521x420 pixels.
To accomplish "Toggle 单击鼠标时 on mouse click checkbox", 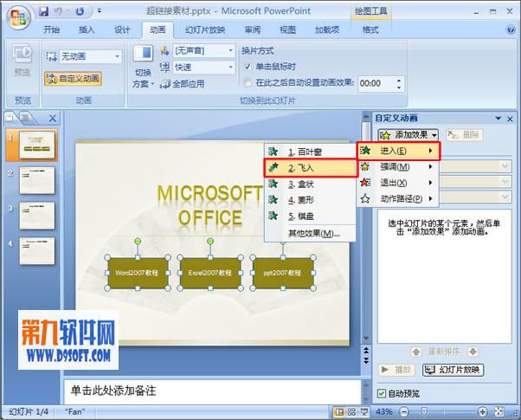I will pos(248,67).
